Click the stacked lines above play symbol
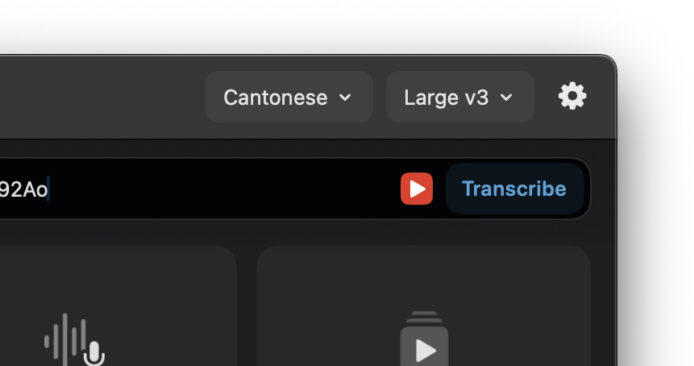The image size is (694, 366). pos(424,317)
